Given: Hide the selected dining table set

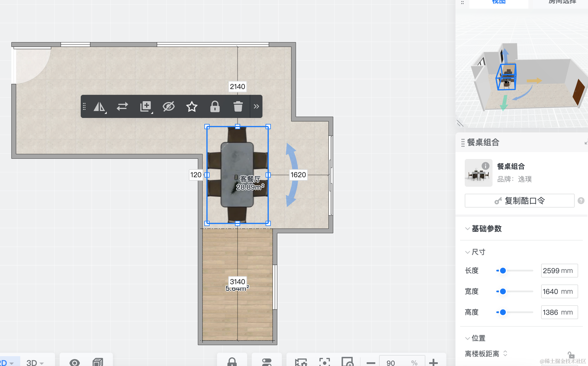Looking at the screenshot, I should tap(168, 107).
